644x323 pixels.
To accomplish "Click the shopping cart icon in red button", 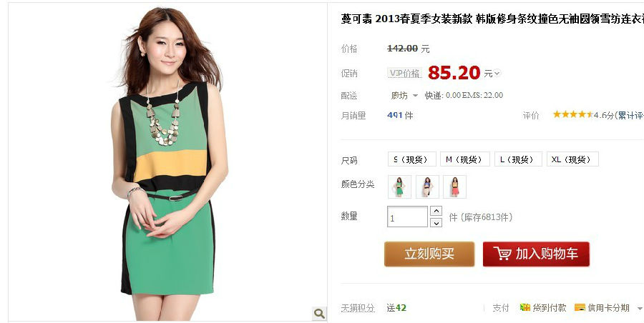I will [x=502, y=254].
